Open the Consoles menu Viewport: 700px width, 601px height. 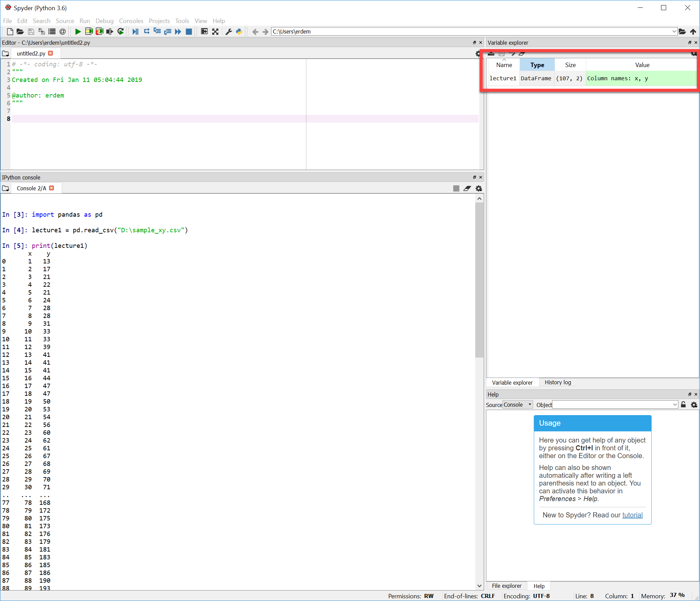click(x=131, y=21)
